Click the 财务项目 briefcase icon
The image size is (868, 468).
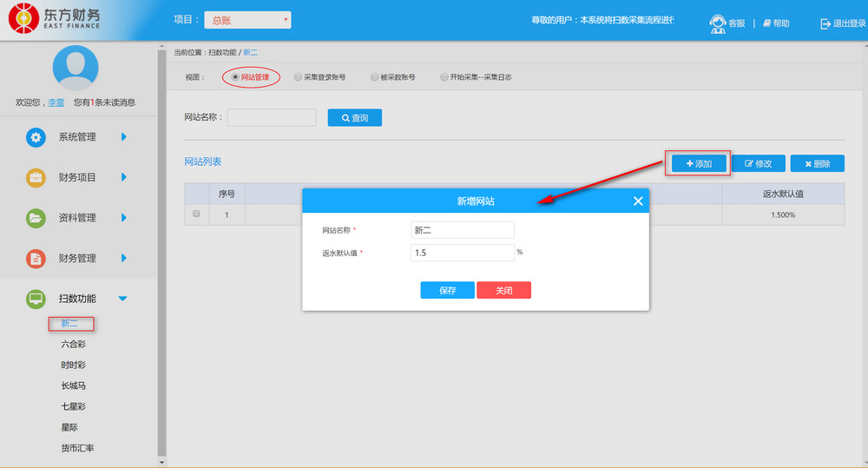pos(36,178)
